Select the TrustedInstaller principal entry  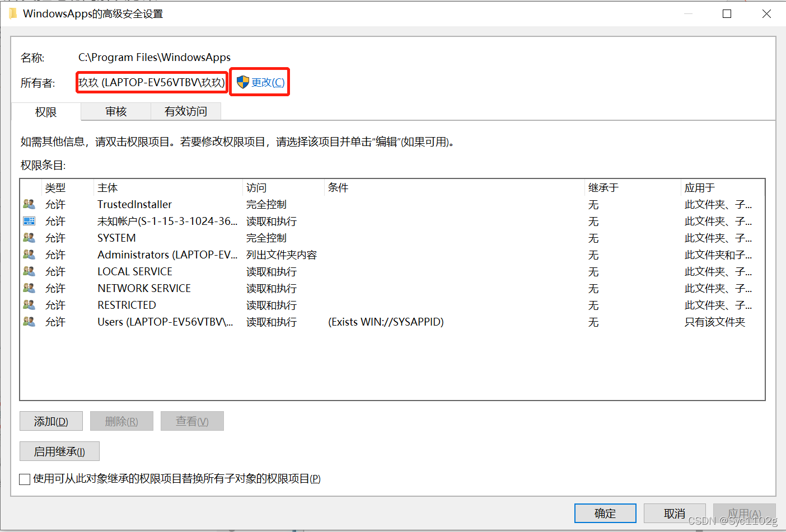134,204
